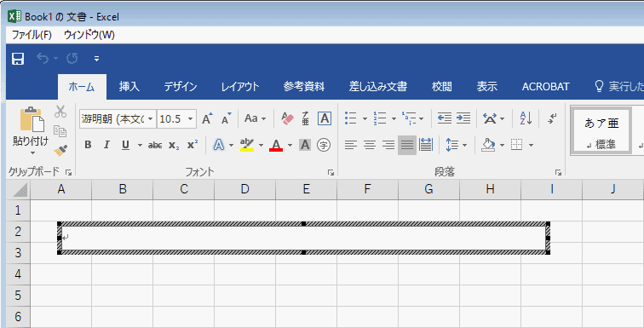Click the Line and Paragraph Spacing icon

(x=451, y=145)
